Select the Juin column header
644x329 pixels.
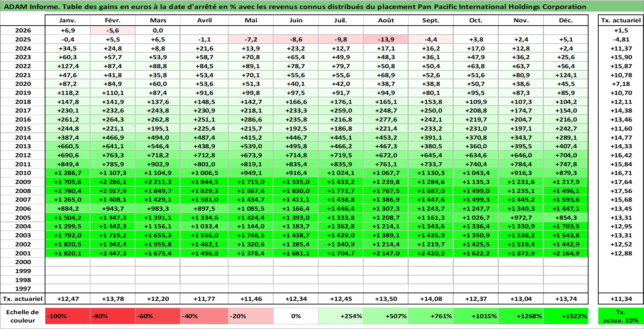pos(296,21)
